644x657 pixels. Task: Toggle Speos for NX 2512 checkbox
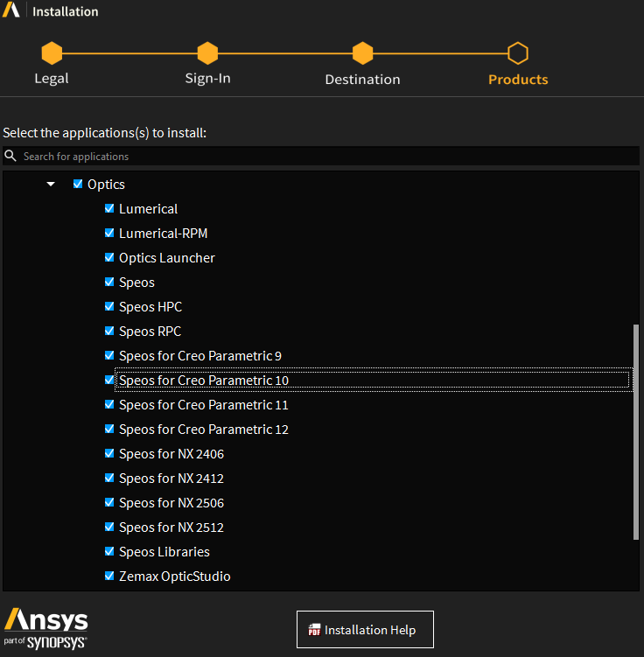[109, 527]
